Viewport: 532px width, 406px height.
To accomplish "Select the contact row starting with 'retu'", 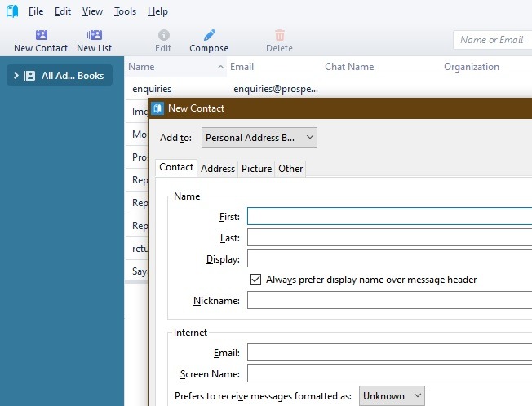I will 136,249.
